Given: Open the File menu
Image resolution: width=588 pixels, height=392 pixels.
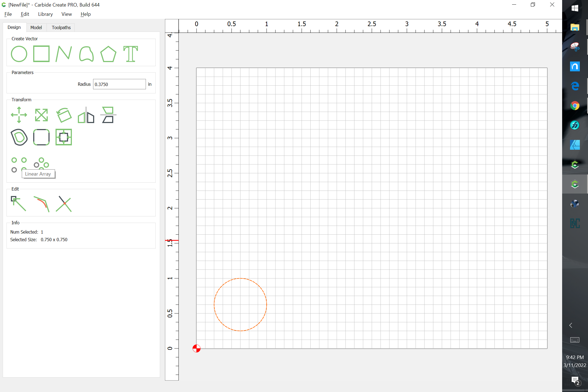Looking at the screenshot, I should 8,14.
